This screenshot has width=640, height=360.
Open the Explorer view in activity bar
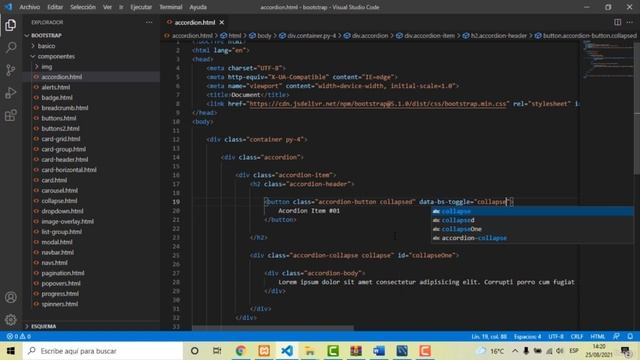[11, 25]
